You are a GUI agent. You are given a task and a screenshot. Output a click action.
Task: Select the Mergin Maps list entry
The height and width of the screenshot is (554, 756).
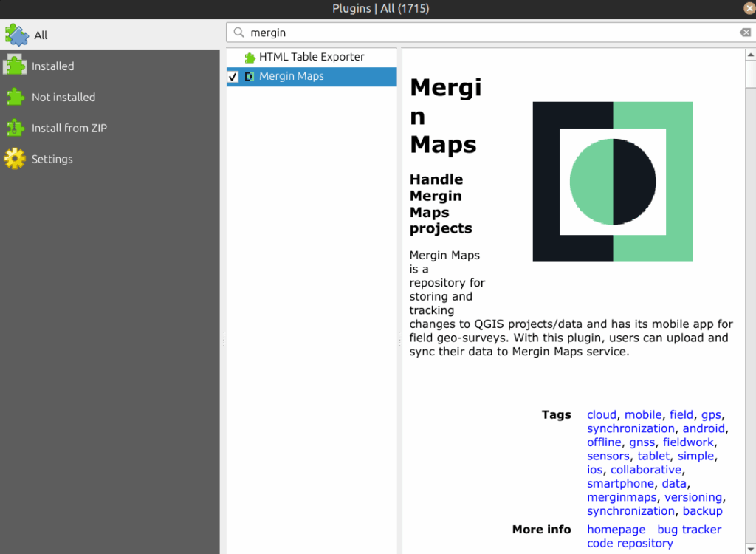coord(312,77)
